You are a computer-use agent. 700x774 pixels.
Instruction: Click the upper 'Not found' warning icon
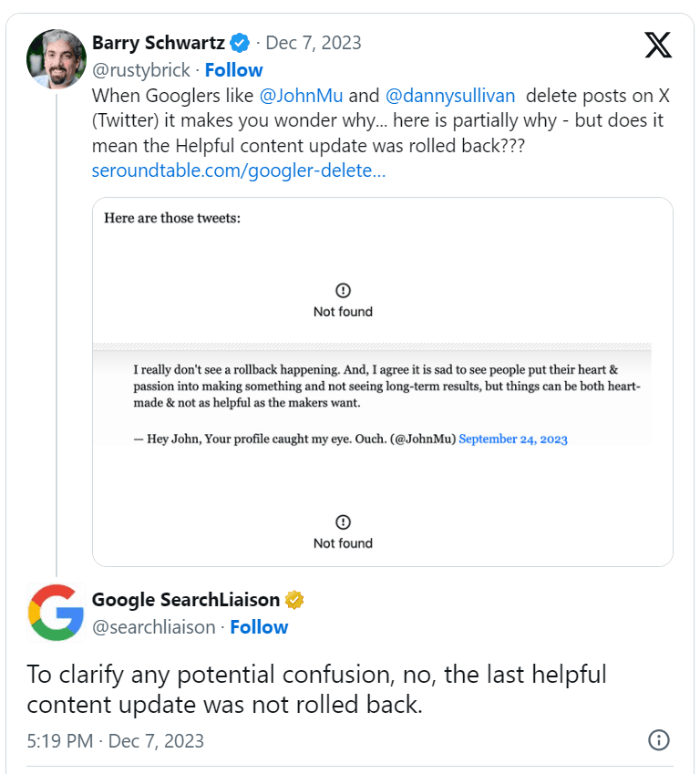pos(343,289)
